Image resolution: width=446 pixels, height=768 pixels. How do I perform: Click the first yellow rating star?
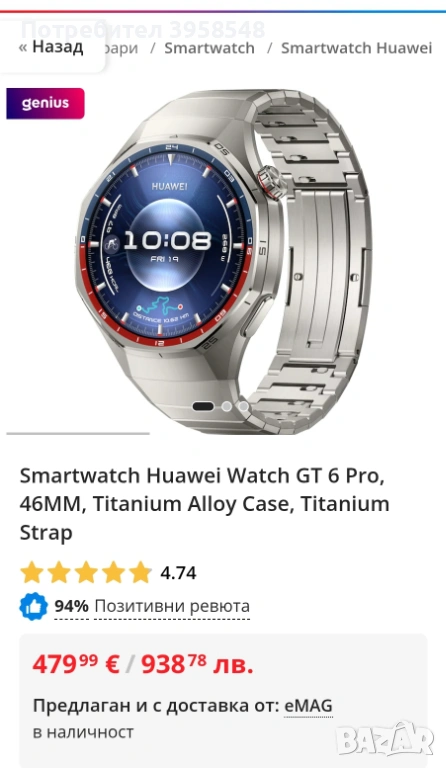pos(32,572)
